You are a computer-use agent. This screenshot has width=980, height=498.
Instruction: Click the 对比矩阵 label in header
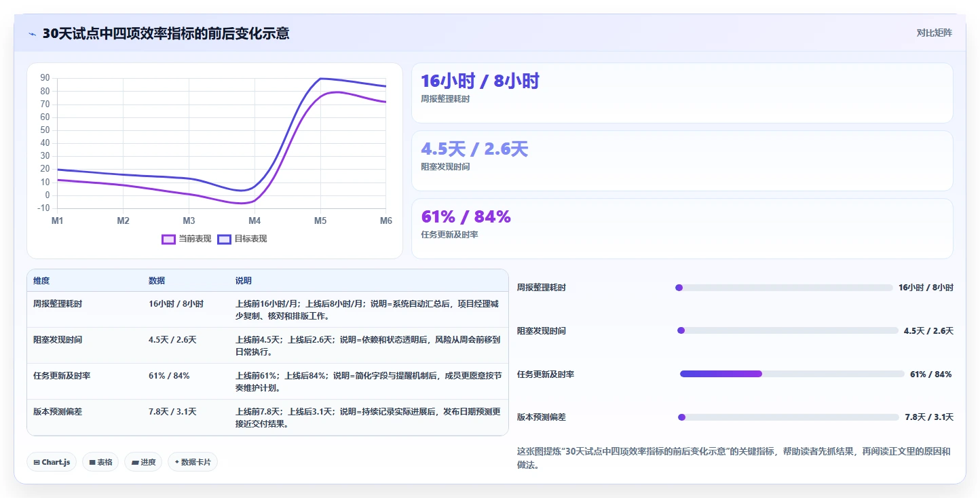(934, 33)
